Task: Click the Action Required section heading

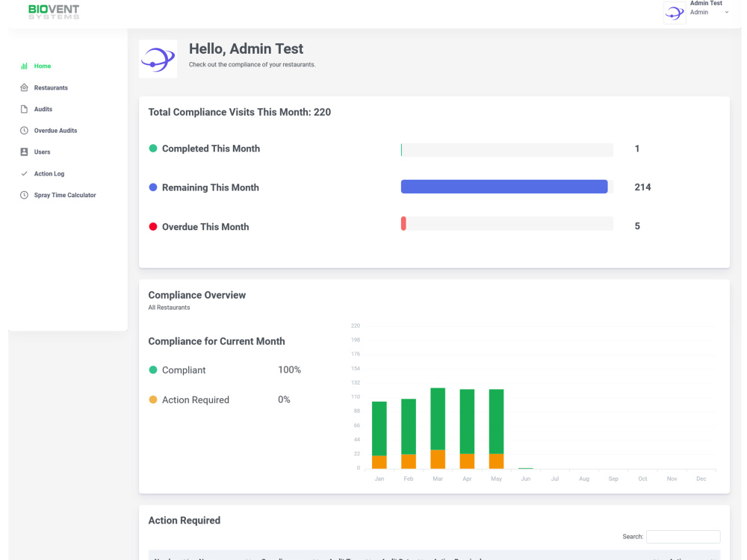Action: point(185,520)
